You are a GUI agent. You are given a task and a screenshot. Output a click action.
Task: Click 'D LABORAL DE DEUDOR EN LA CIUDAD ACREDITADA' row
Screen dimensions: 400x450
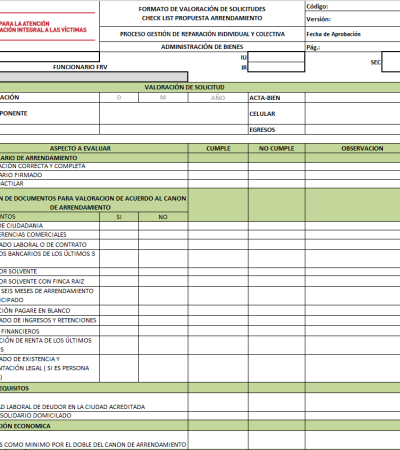click(94, 402)
